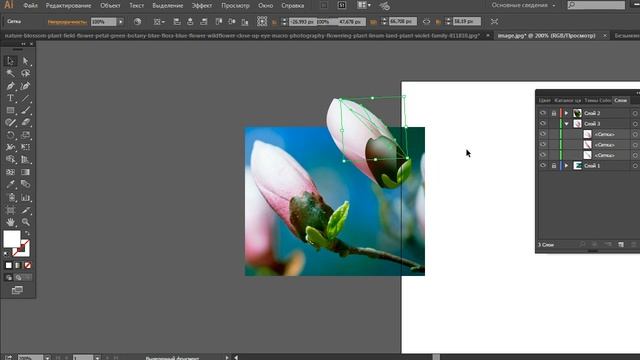This screenshot has width=640, height=360.
Task: Open the opacity percentage dropdown arrow
Action: [x=120, y=22]
